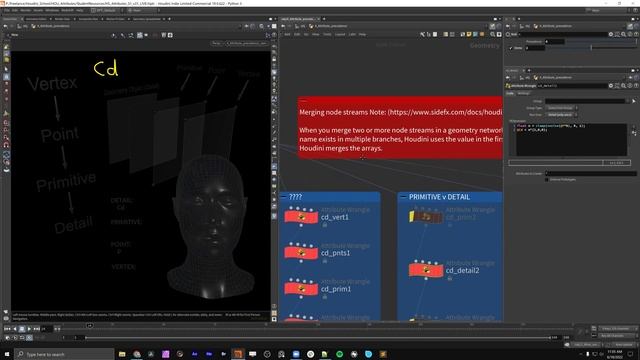Open the wrangle parameter gear menu
Viewport: 640px width, 360px height.
pos(611,86)
